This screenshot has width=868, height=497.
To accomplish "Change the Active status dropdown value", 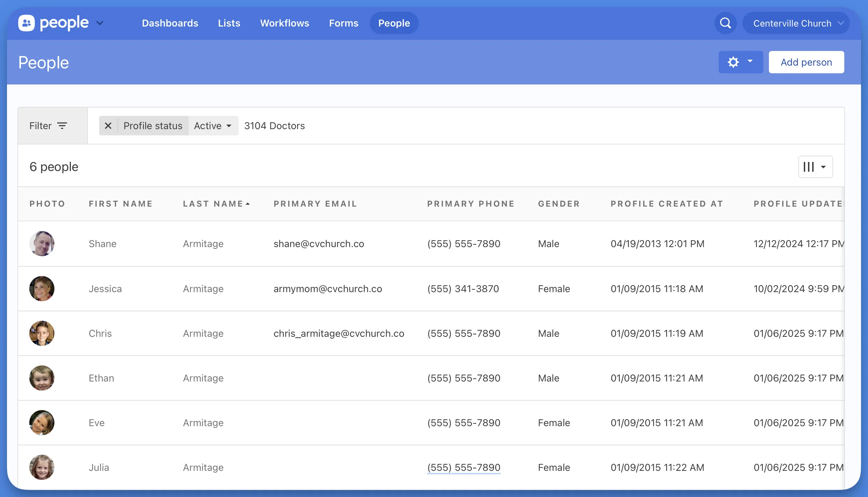I will click(213, 126).
